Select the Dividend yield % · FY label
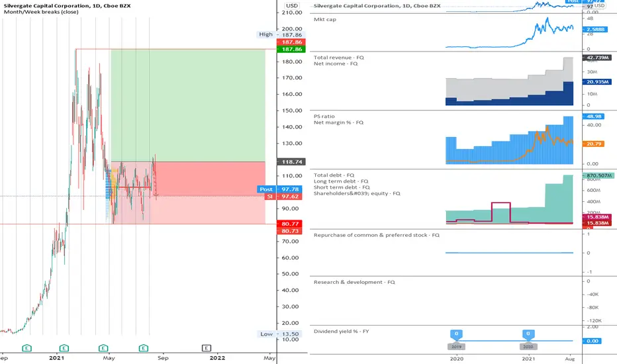 click(x=342, y=332)
